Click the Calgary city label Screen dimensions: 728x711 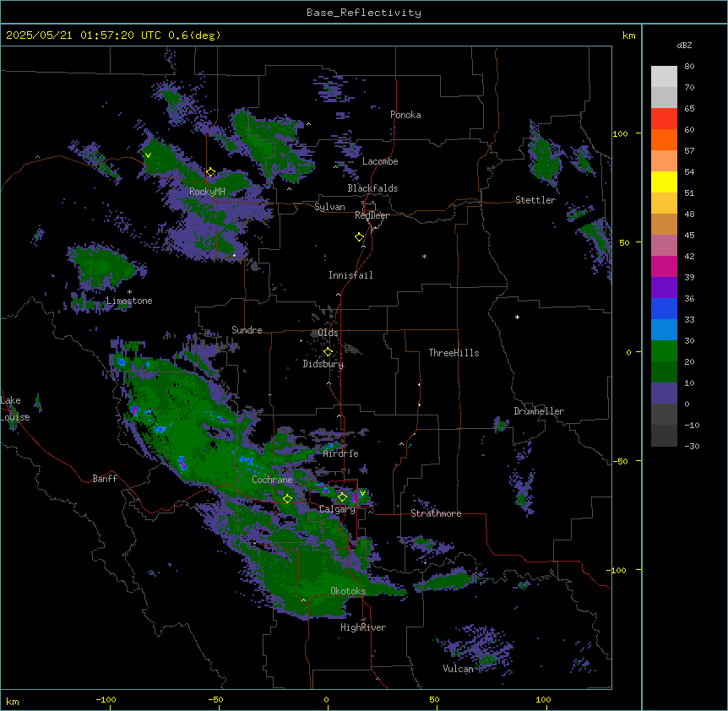pos(337,509)
